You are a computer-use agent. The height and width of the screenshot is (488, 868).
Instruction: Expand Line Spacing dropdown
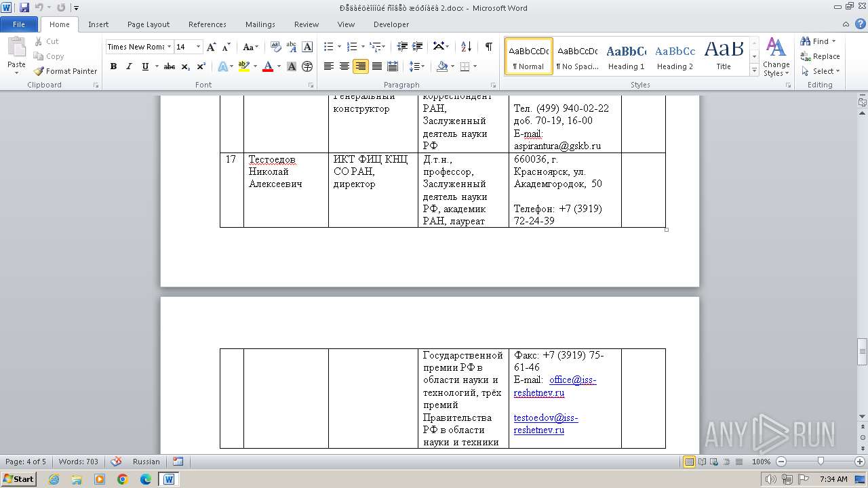pos(417,66)
